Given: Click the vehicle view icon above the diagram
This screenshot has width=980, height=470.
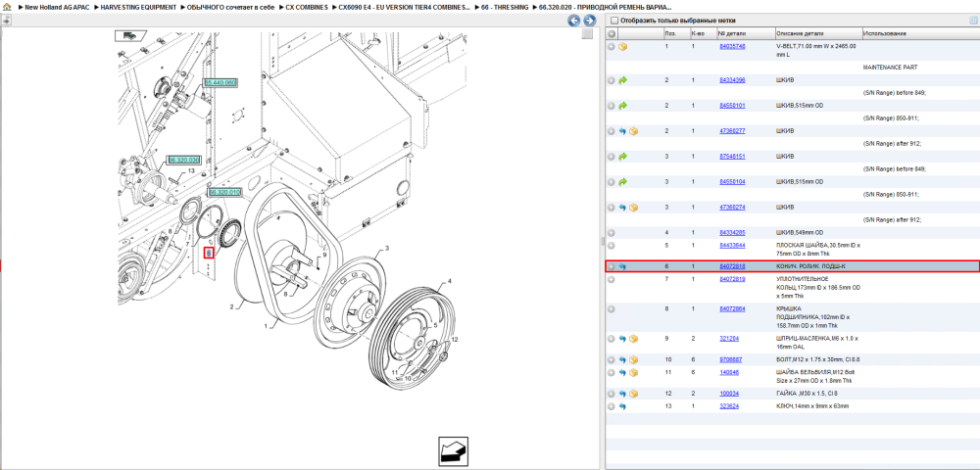Looking at the screenshot, I should pos(130,34).
